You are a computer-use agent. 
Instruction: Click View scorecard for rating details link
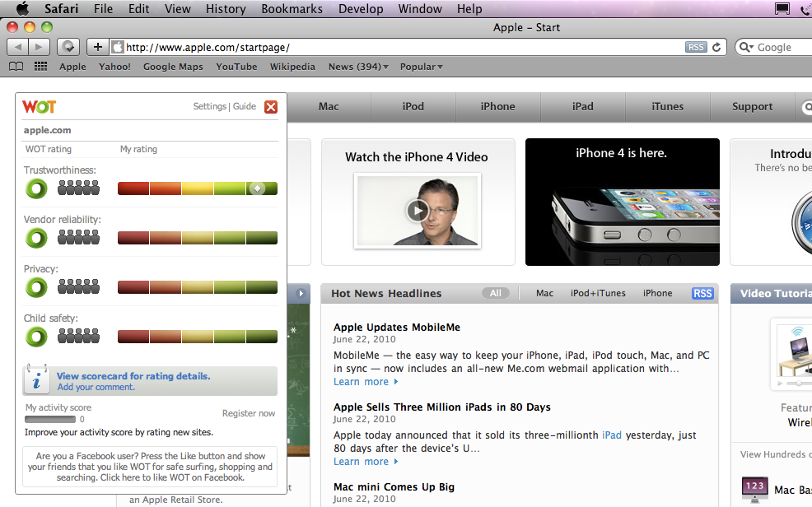tap(133, 376)
